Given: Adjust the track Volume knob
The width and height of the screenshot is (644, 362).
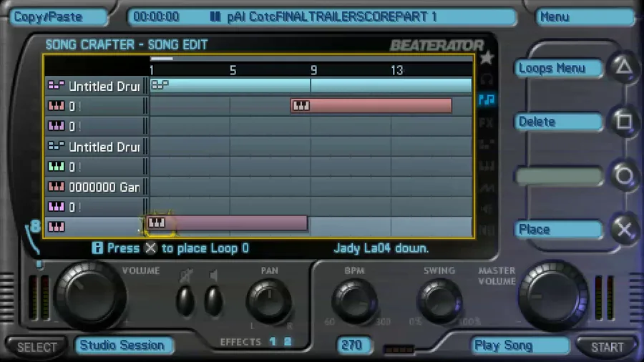Looking at the screenshot, I should click(90, 296).
